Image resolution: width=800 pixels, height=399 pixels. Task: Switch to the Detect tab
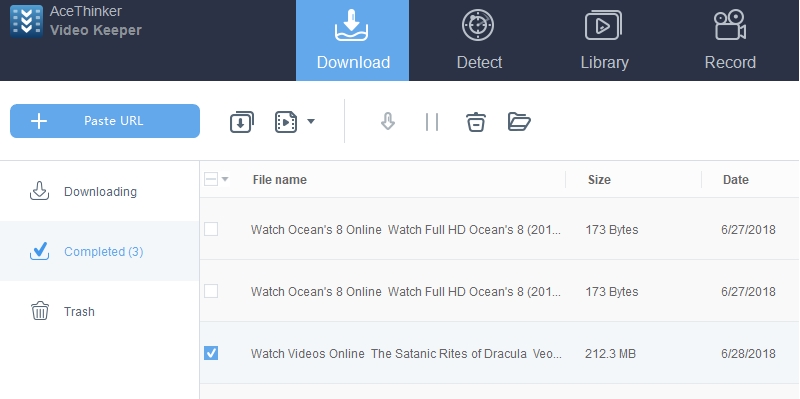[479, 40]
